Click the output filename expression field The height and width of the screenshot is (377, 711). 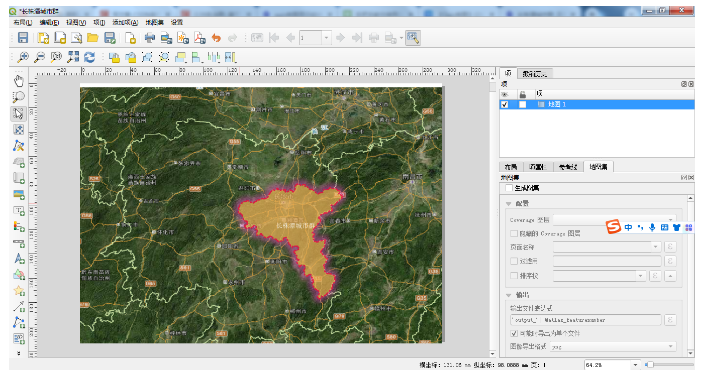pyautogui.click(x=585, y=320)
